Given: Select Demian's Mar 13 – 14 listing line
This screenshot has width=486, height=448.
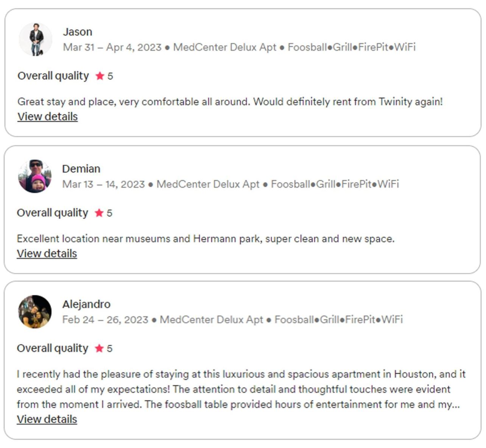Looking at the screenshot, I should [231, 184].
